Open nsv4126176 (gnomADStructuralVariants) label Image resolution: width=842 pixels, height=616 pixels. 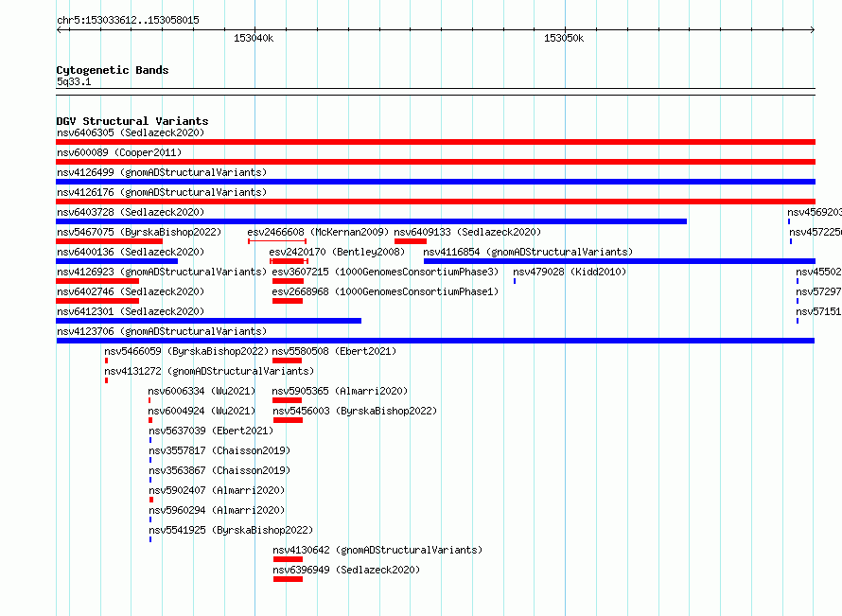point(162,192)
